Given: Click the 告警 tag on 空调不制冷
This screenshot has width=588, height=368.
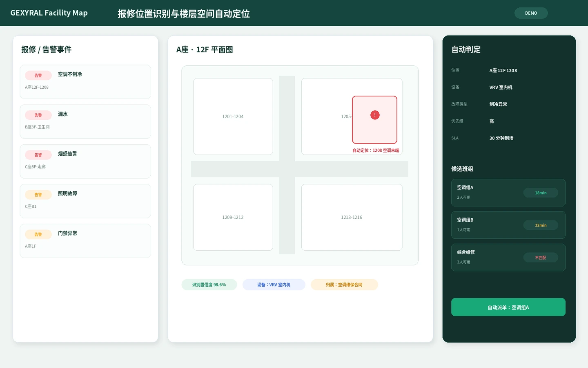Looking at the screenshot, I should 38,75.
